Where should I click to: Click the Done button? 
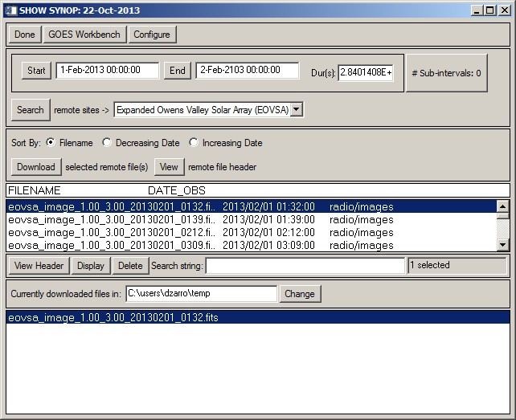coord(25,35)
